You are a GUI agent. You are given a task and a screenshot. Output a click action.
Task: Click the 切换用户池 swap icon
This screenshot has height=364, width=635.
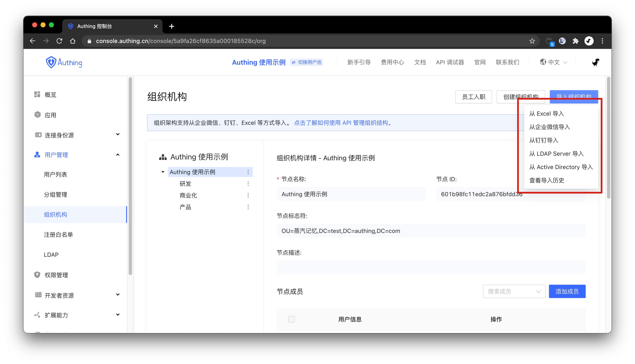pos(294,62)
